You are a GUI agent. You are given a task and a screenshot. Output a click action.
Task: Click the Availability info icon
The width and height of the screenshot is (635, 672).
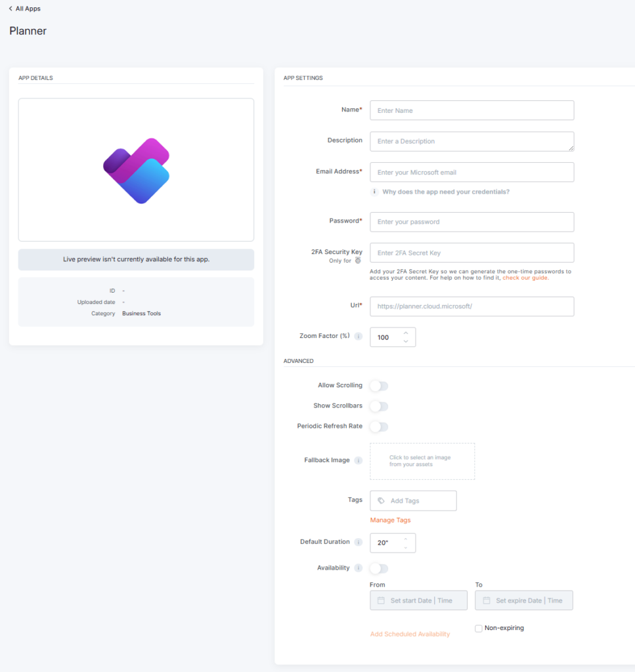point(359,568)
